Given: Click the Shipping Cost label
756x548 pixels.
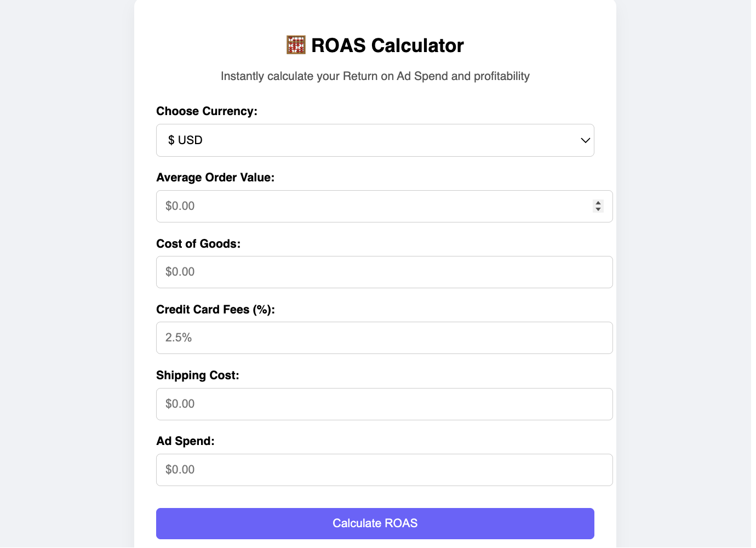Looking at the screenshot, I should 198,375.
